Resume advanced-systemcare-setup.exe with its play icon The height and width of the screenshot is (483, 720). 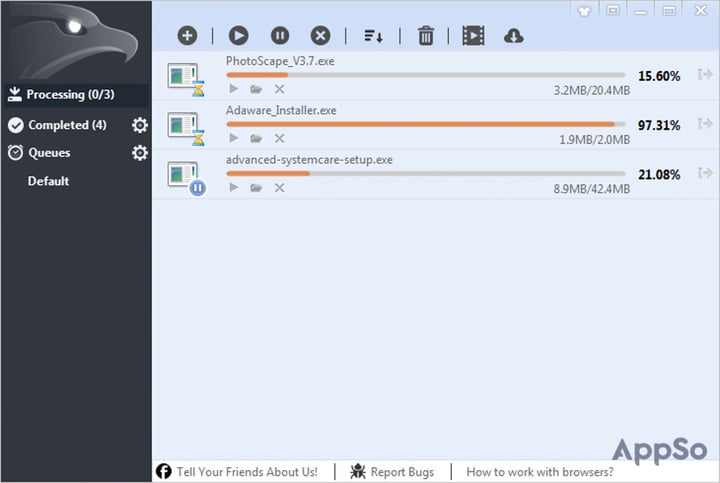tap(234, 187)
